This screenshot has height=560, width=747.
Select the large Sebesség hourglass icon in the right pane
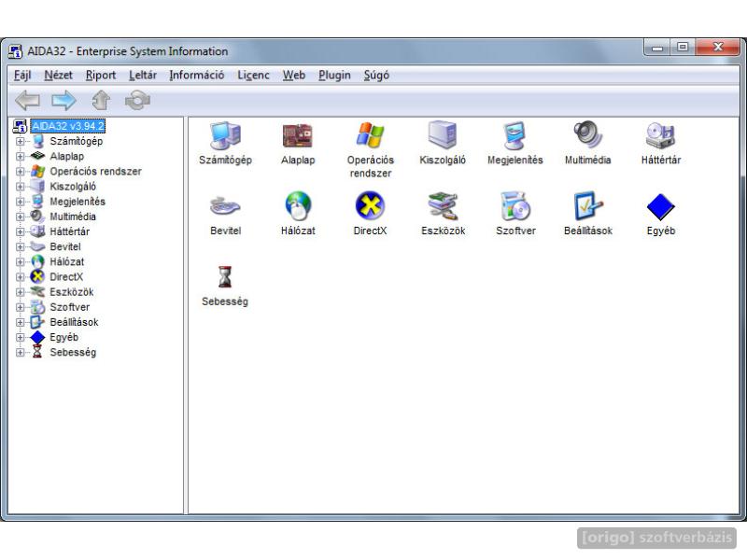pos(225,277)
